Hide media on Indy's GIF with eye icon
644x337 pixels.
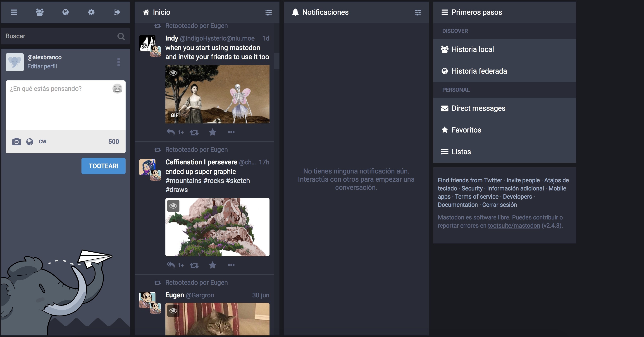173,73
